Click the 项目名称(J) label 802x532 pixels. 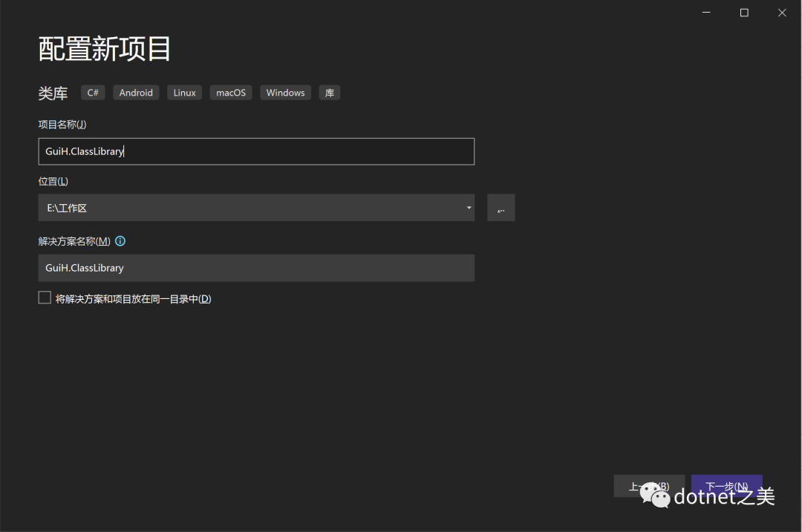(x=62, y=124)
